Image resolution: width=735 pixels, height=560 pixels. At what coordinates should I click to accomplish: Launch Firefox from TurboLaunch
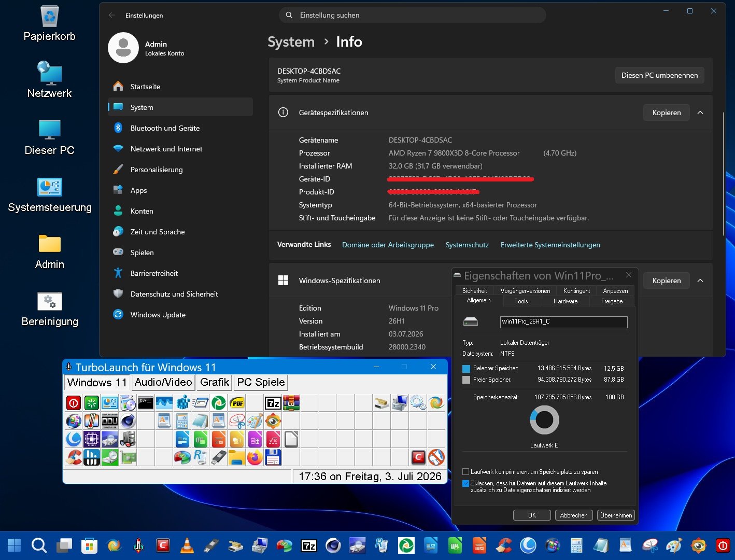pyautogui.click(x=255, y=457)
